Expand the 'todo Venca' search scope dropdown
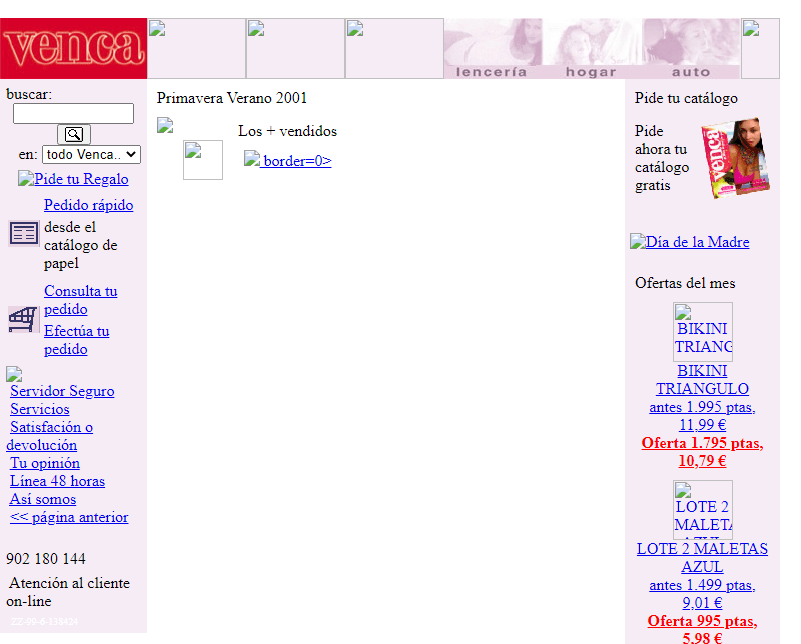The height and width of the screenshot is (644, 801). (x=91, y=155)
